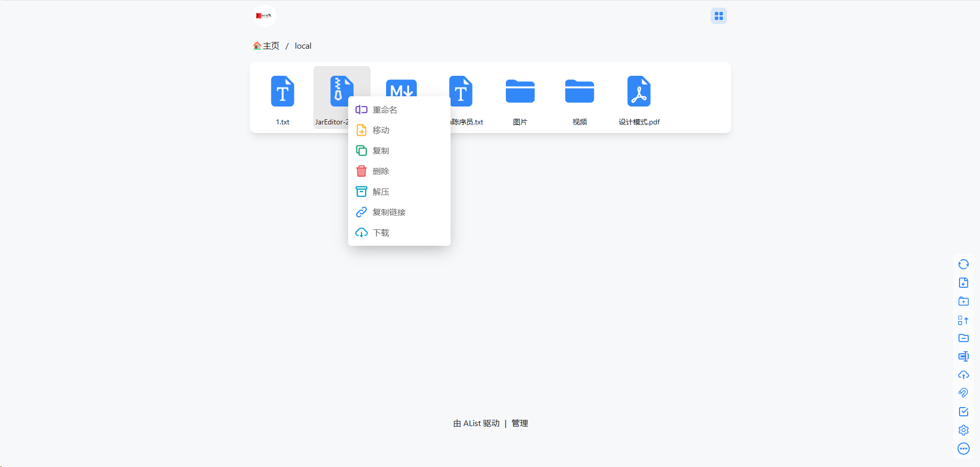Select 下载 from the context menu

399,232
